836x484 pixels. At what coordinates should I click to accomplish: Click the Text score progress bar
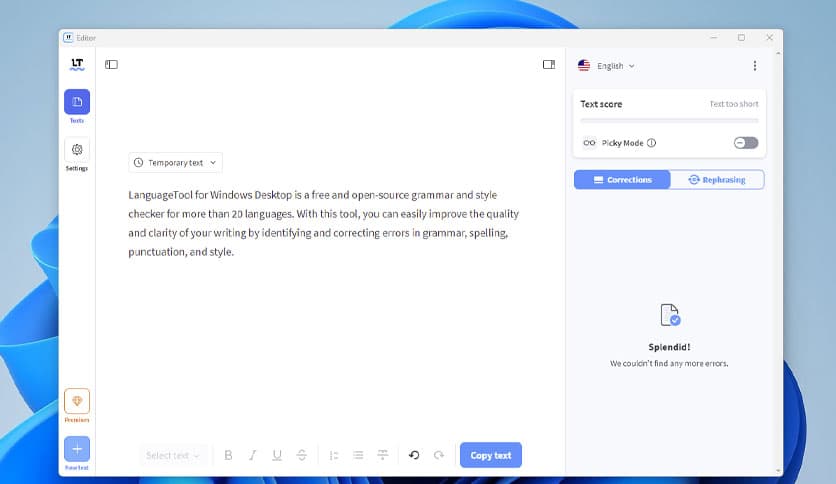tap(669, 121)
